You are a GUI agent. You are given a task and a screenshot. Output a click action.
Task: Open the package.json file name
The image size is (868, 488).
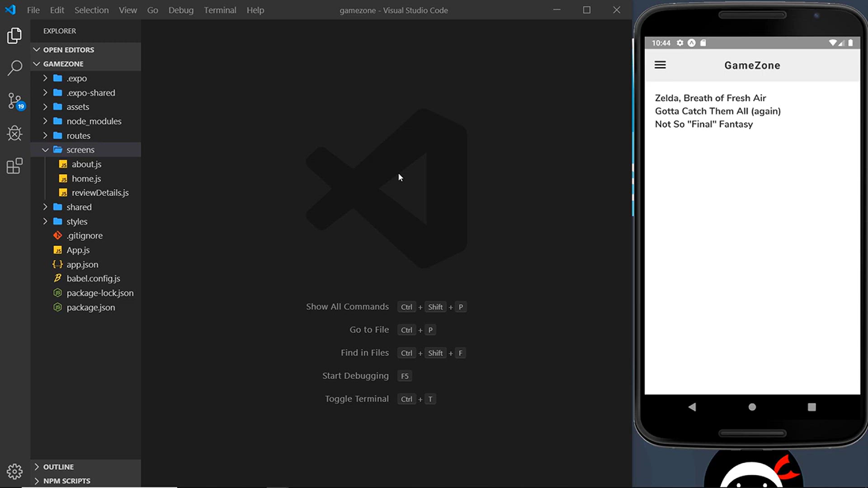(91, 307)
